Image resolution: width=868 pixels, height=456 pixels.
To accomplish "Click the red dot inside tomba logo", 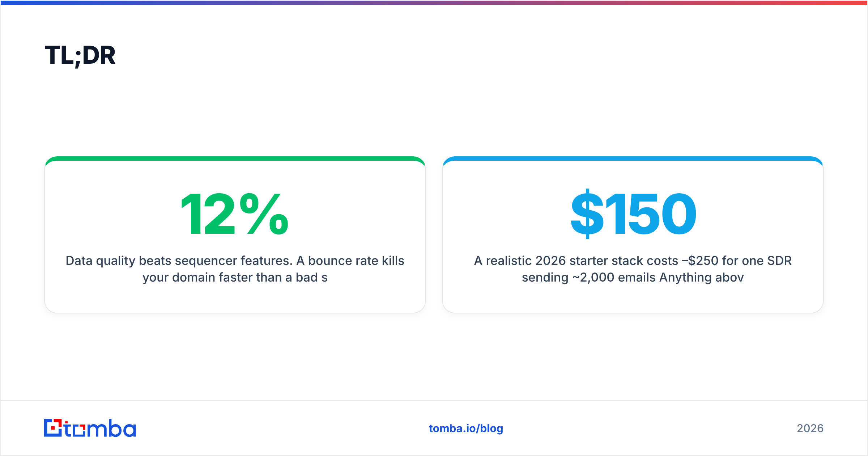I will click(54, 428).
